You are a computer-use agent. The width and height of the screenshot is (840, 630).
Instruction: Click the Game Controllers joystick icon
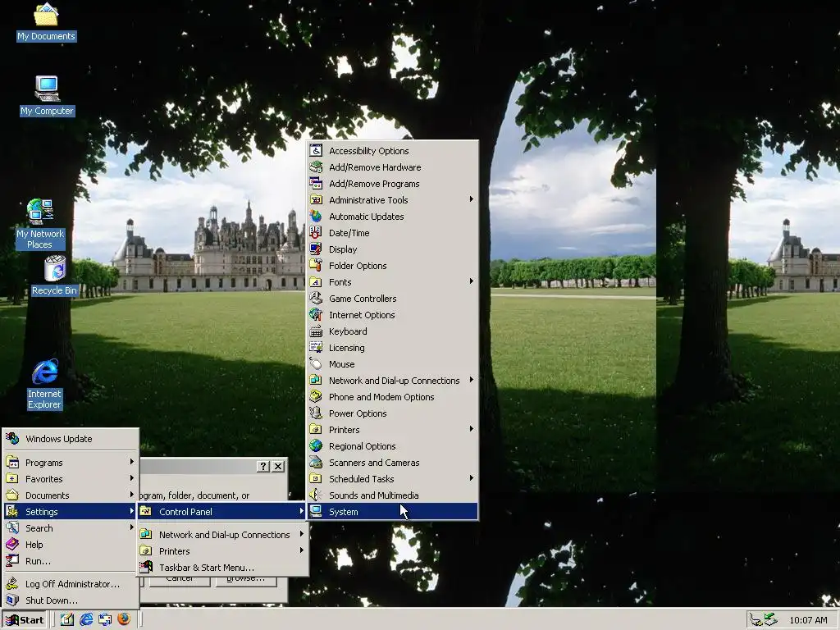[316, 299]
